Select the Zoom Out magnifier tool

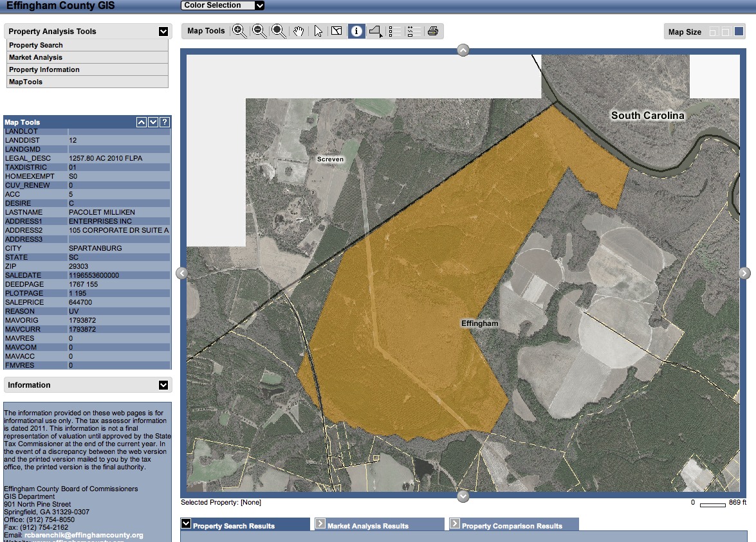tap(259, 32)
